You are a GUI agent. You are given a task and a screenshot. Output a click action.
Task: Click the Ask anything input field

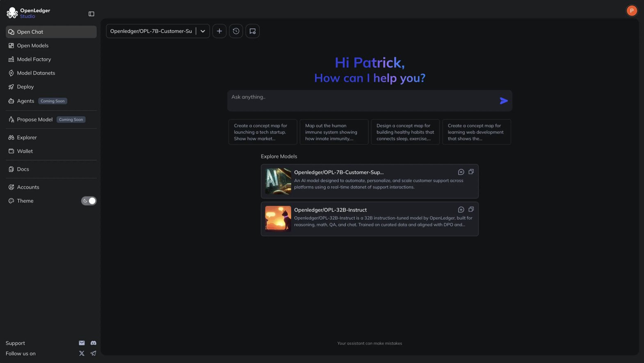coord(361,100)
